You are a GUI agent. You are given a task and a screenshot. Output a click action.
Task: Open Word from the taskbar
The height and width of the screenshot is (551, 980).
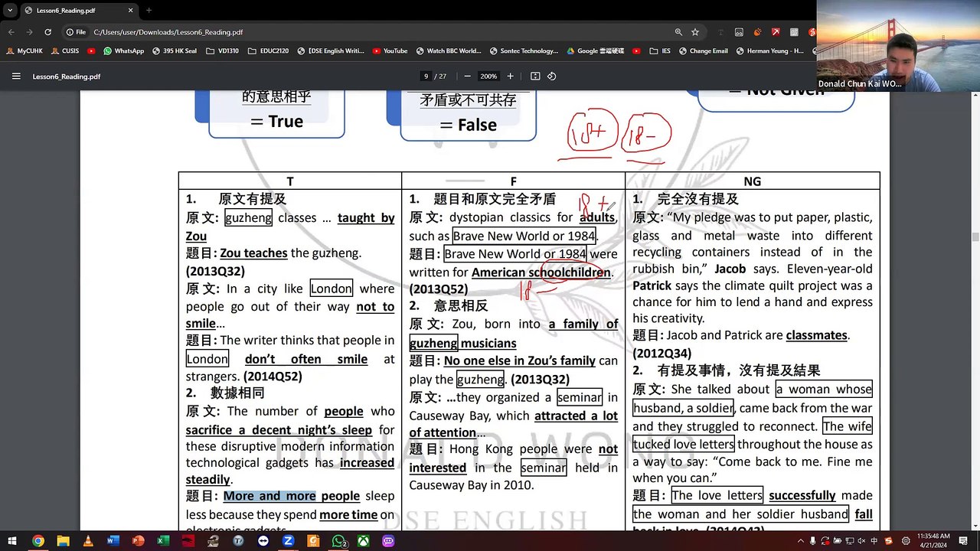tap(113, 541)
